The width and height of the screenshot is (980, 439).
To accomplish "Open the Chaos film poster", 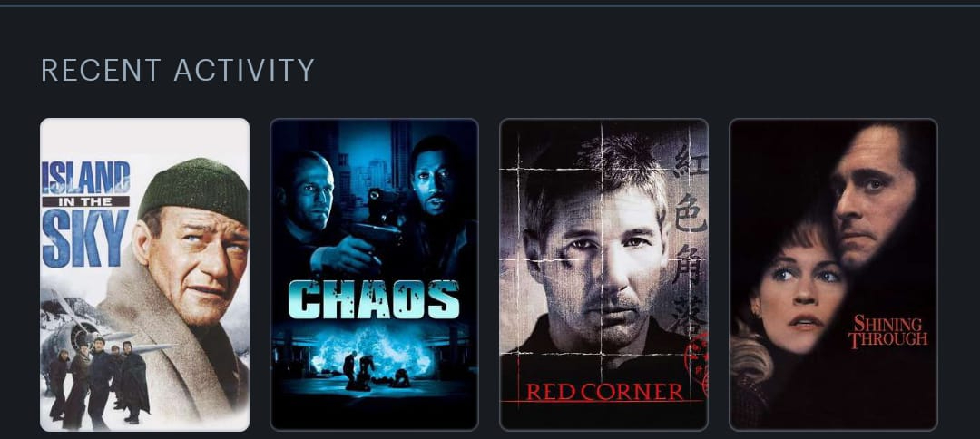I will tap(374, 275).
